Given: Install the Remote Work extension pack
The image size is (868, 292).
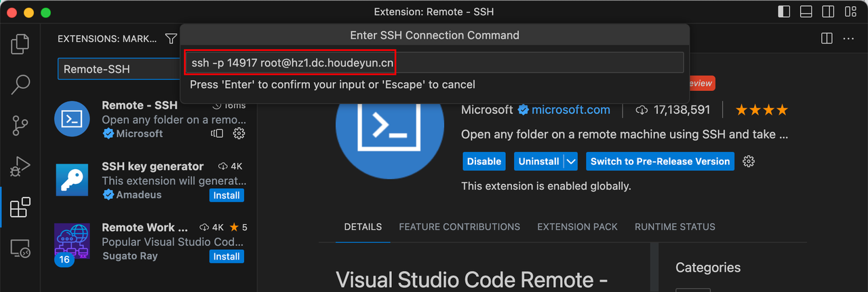Looking at the screenshot, I should (226, 257).
